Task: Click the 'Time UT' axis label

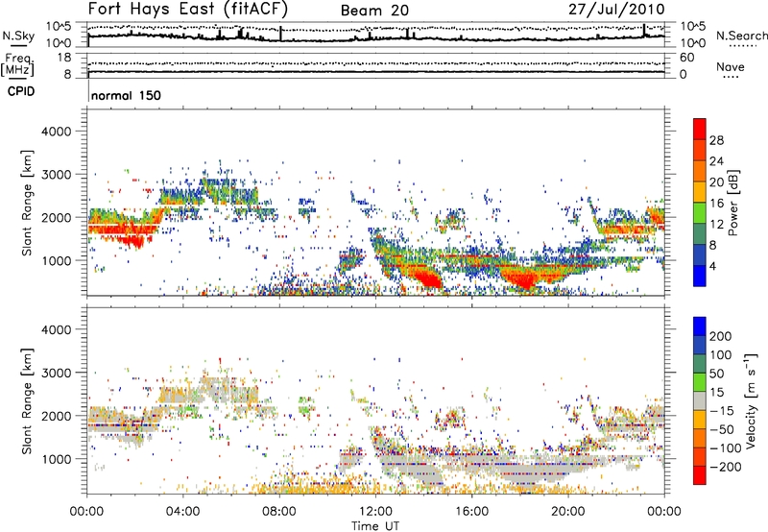Action: tap(375, 525)
